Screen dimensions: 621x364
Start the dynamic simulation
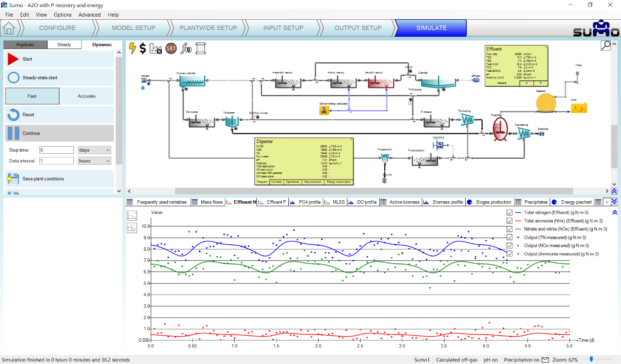pyautogui.click(x=59, y=59)
